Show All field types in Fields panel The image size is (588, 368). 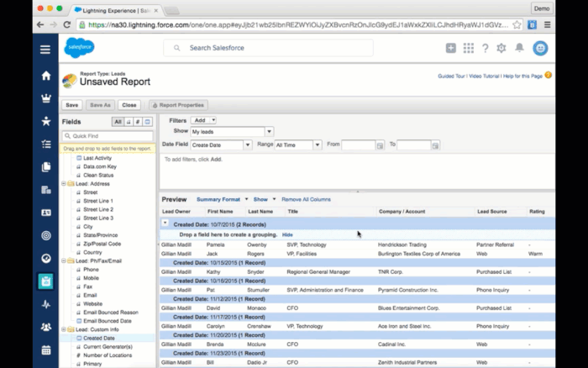[x=118, y=122]
